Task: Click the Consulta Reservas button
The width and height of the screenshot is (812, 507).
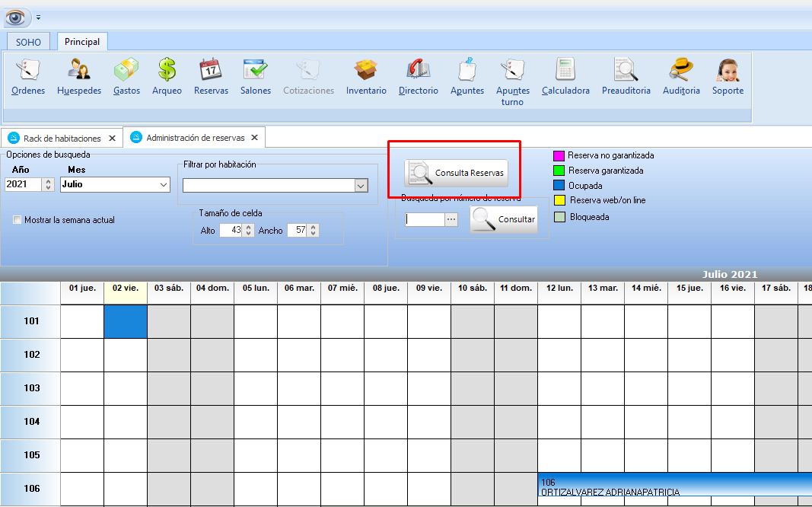Action: pyautogui.click(x=456, y=173)
